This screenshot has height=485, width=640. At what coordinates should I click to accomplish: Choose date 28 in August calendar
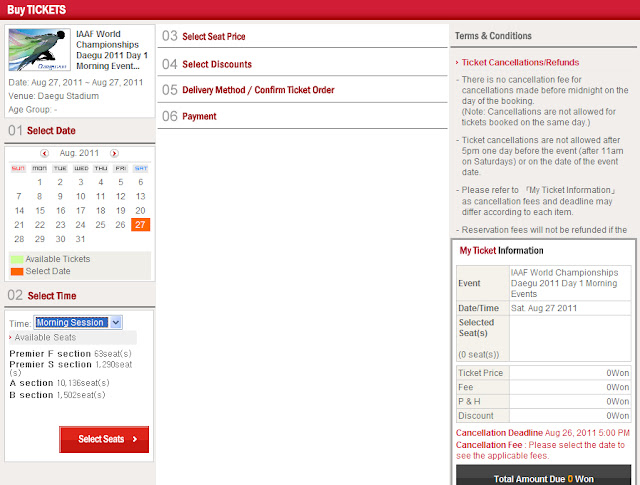(x=19, y=239)
